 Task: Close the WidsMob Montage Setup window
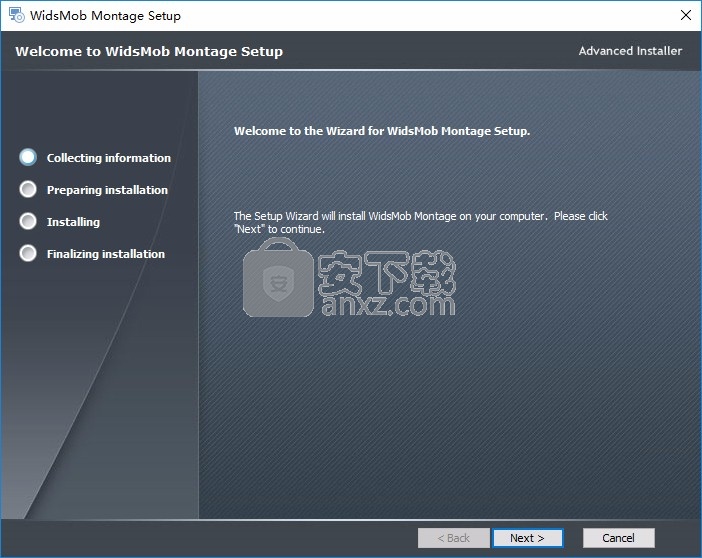685,15
